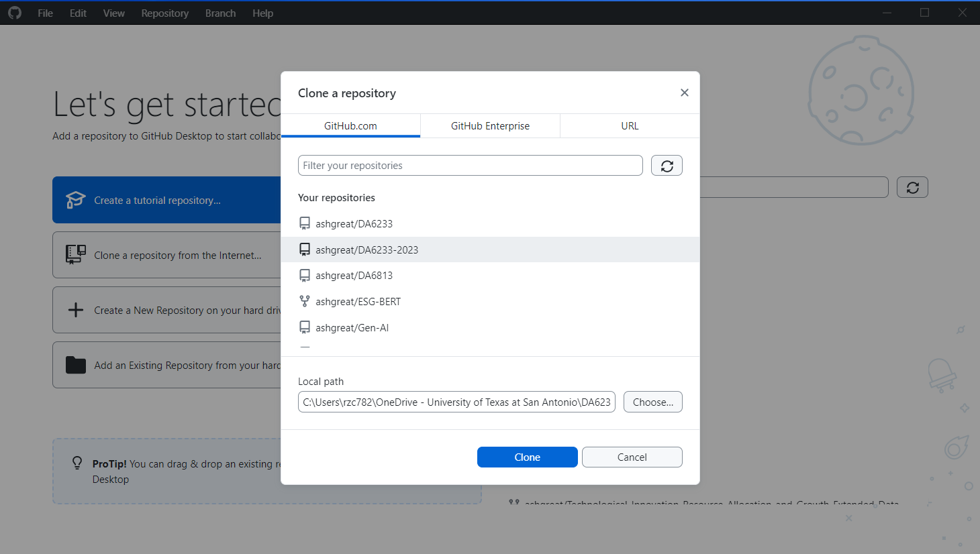The height and width of the screenshot is (554, 980).
Task: Select ashgreat/DA6813 repository from list
Action: (354, 276)
